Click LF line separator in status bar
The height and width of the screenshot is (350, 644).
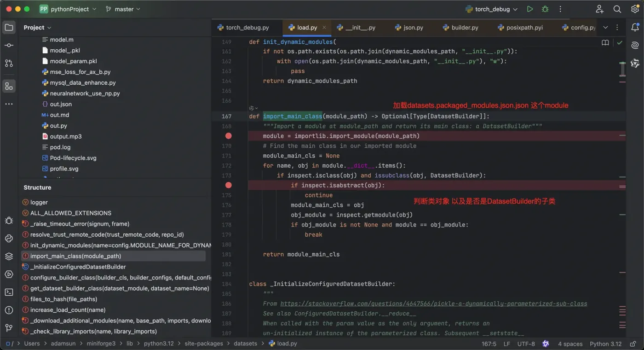click(506, 344)
